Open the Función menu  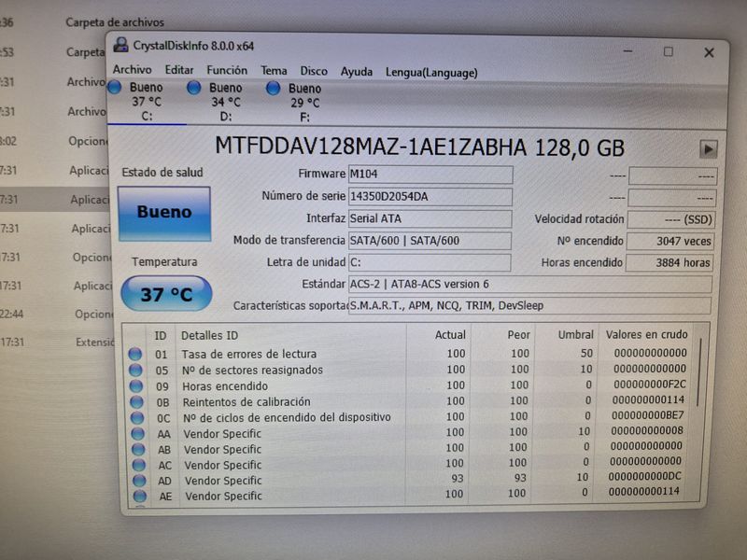click(x=227, y=71)
